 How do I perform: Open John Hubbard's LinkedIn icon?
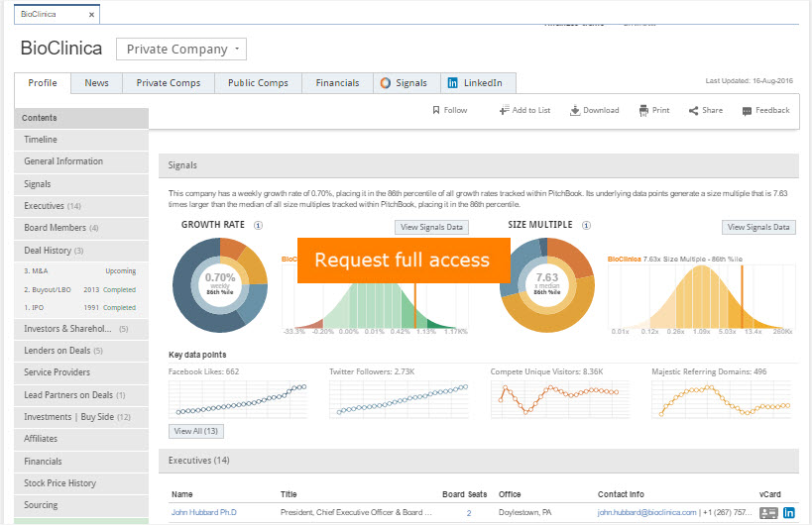788,512
